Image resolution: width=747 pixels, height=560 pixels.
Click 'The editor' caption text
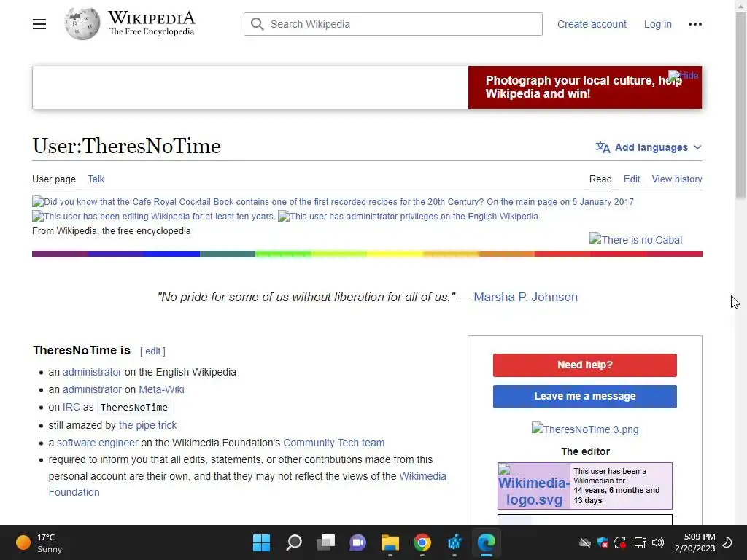click(x=585, y=451)
